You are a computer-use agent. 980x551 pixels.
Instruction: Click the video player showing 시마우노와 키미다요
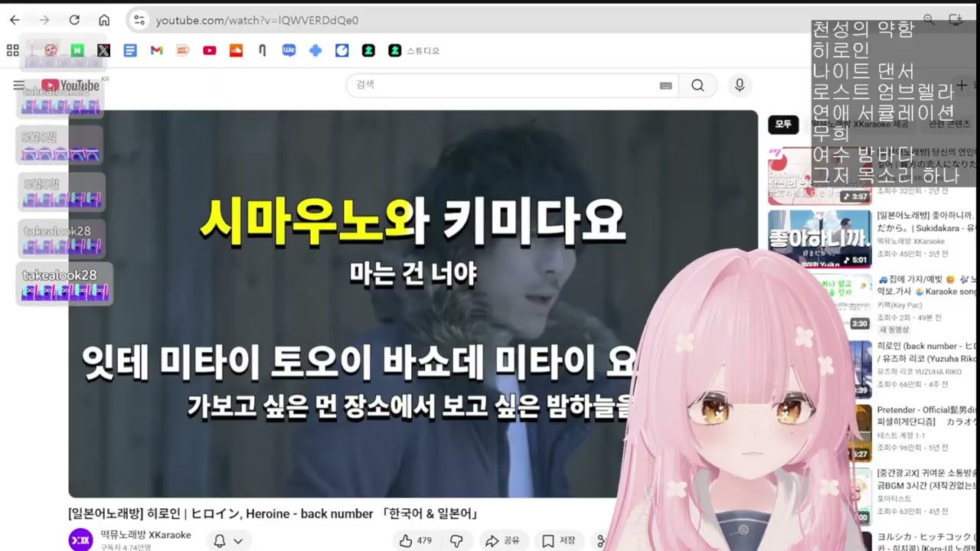tap(413, 304)
